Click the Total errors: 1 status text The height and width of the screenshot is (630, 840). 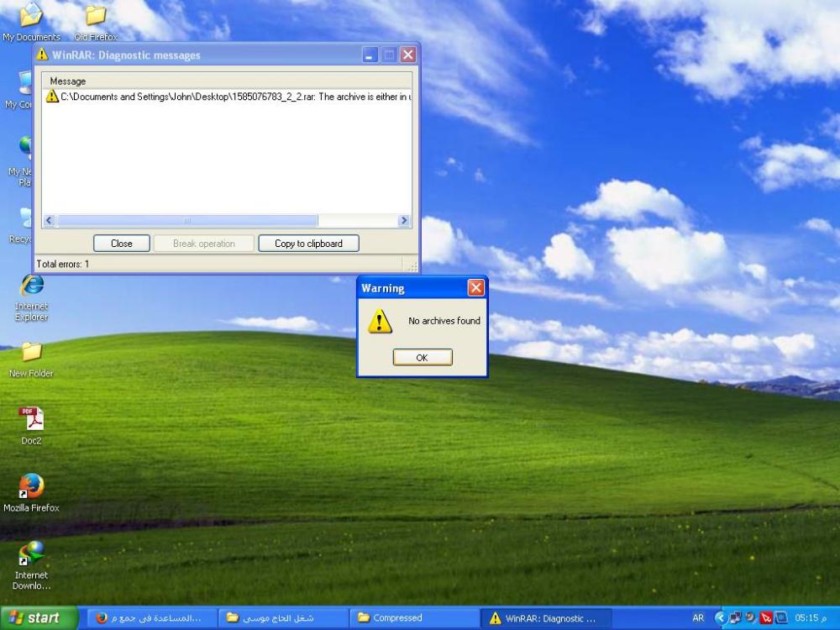click(x=63, y=264)
